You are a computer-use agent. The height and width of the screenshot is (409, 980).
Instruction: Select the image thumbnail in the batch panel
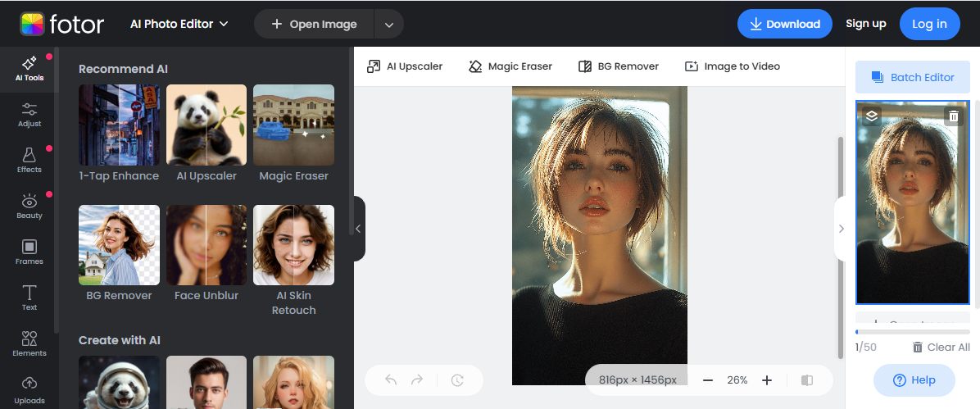tap(913, 202)
